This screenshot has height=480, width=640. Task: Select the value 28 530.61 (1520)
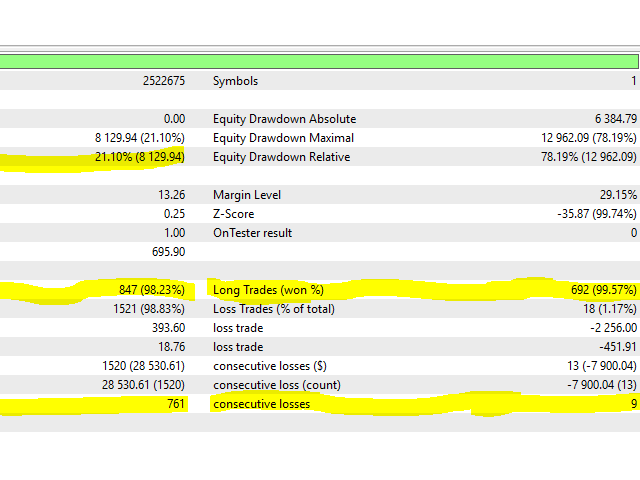coord(143,385)
